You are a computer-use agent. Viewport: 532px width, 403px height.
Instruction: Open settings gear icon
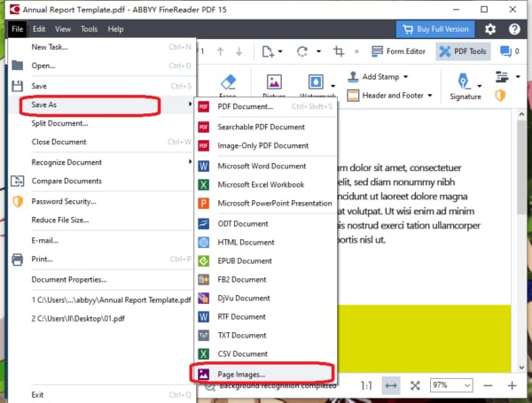point(490,29)
